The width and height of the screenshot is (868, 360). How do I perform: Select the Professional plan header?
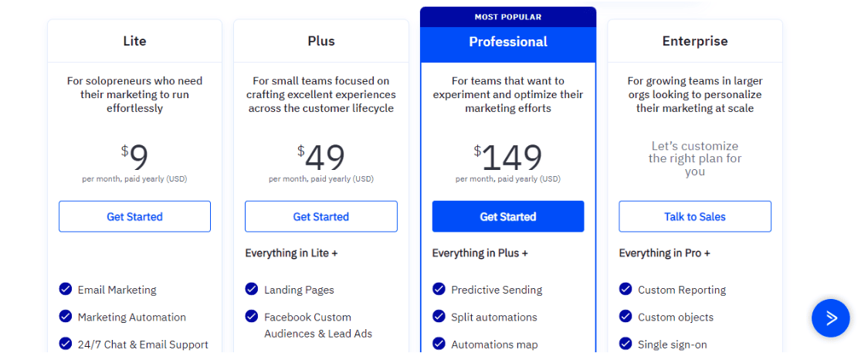point(508,42)
